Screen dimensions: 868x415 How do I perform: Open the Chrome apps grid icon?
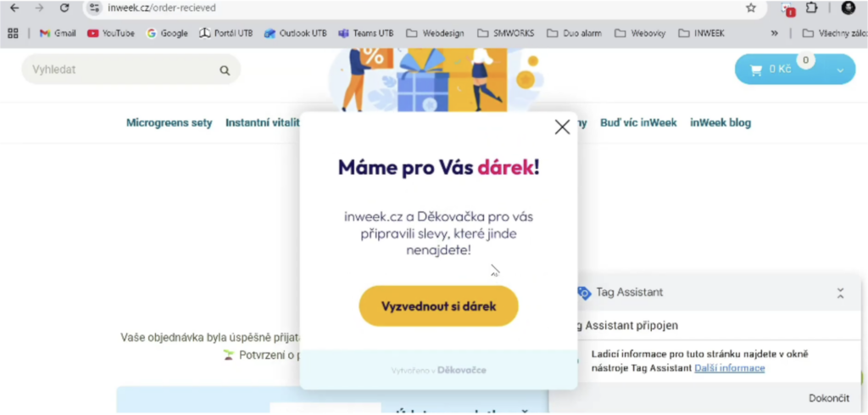coord(13,33)
